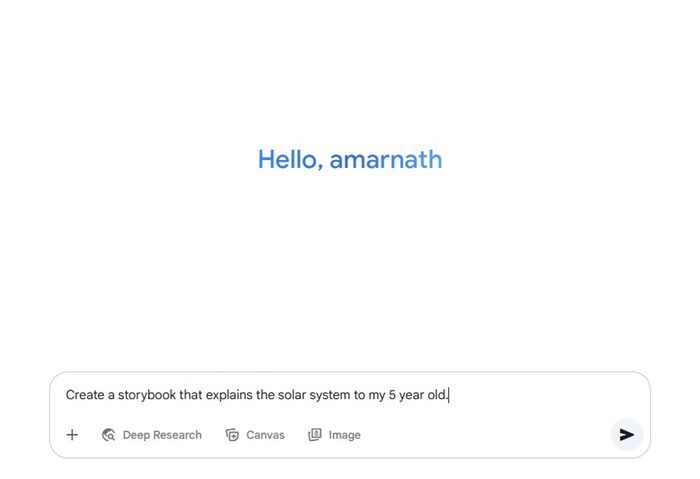Click the Deep Research magnifier icon
Screen dimensions: 700x479
tap(108, 435)
